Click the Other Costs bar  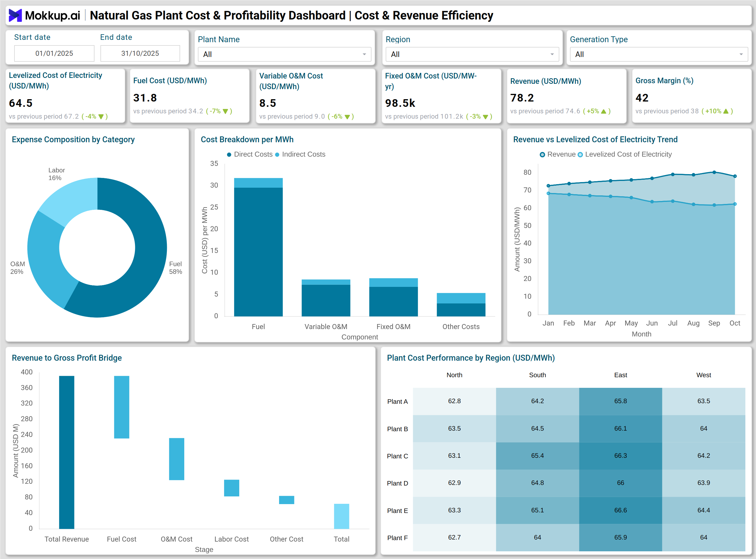tap(461, 305)
